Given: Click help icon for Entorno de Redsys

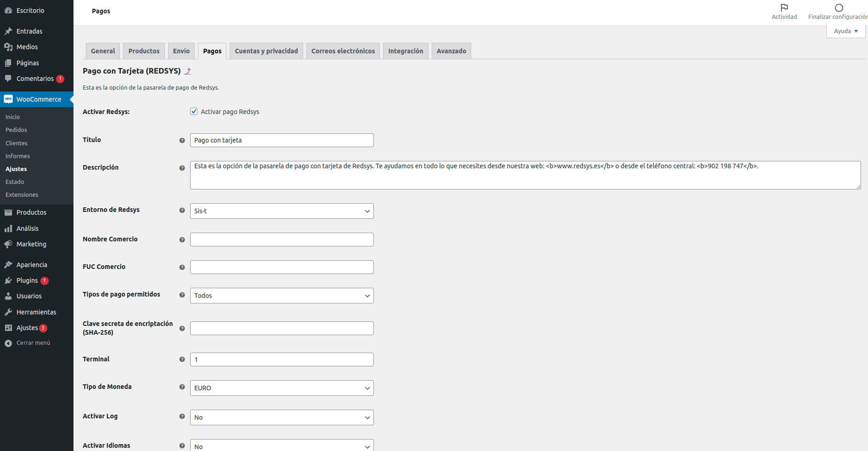Looking at the screenshot, I should tap(182, 211).
